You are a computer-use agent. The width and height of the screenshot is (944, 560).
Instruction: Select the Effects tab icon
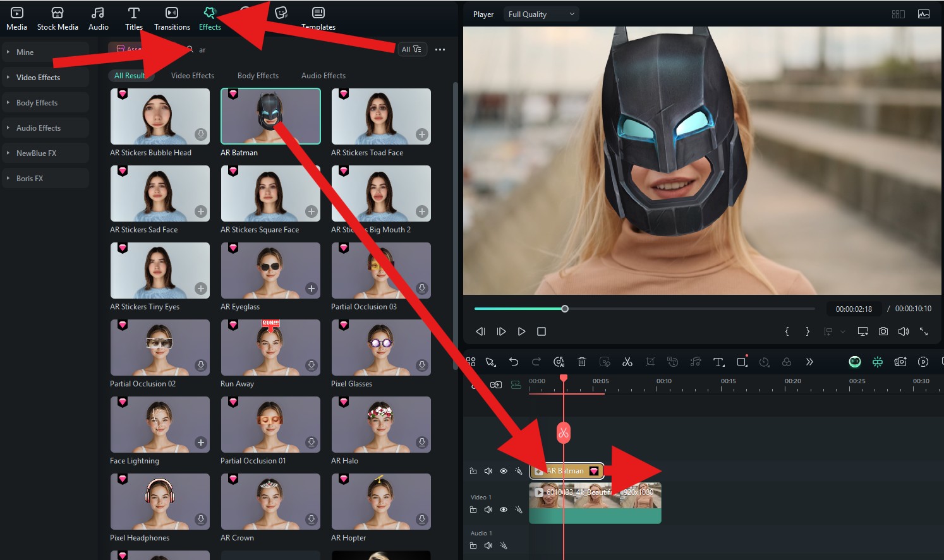210,13
